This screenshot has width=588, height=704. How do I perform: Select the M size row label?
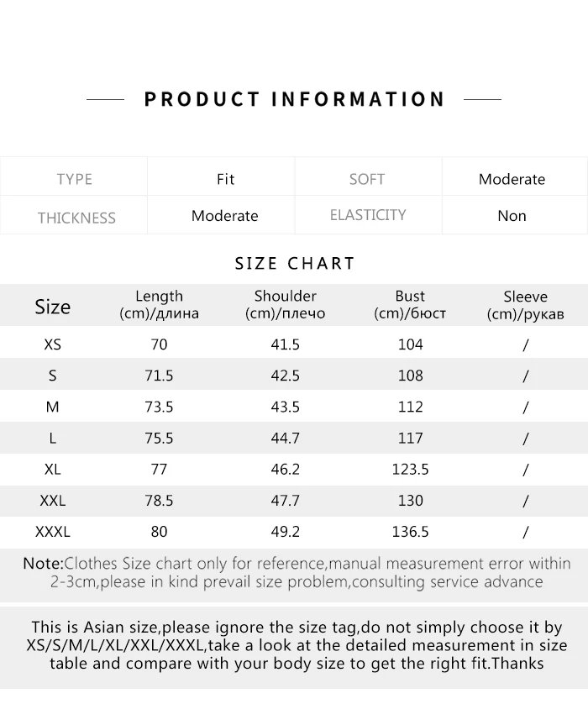pos(52,407)
